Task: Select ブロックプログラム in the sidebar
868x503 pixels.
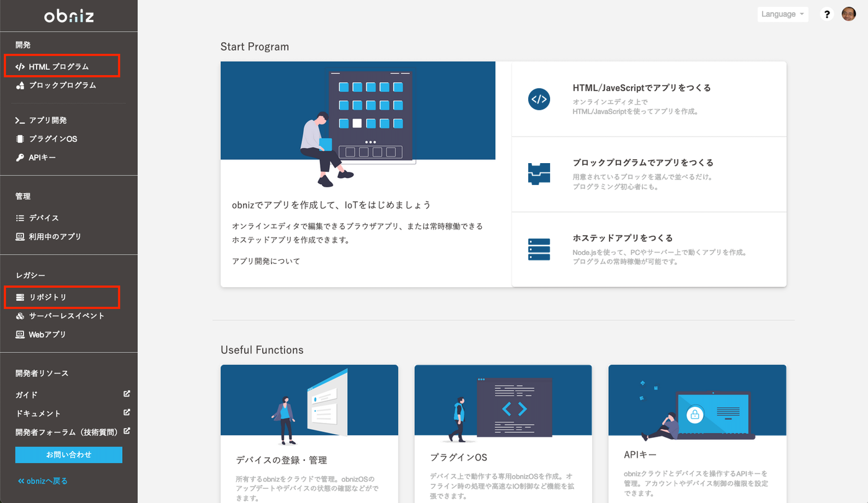Action: tap(62, 85)
